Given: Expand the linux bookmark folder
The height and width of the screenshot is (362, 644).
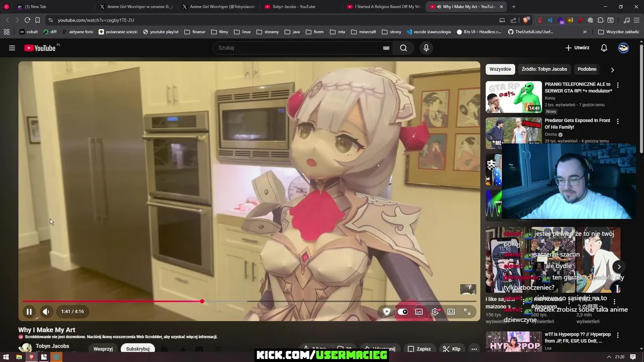Looking at the screenshot, I should [x=243, y=32].
